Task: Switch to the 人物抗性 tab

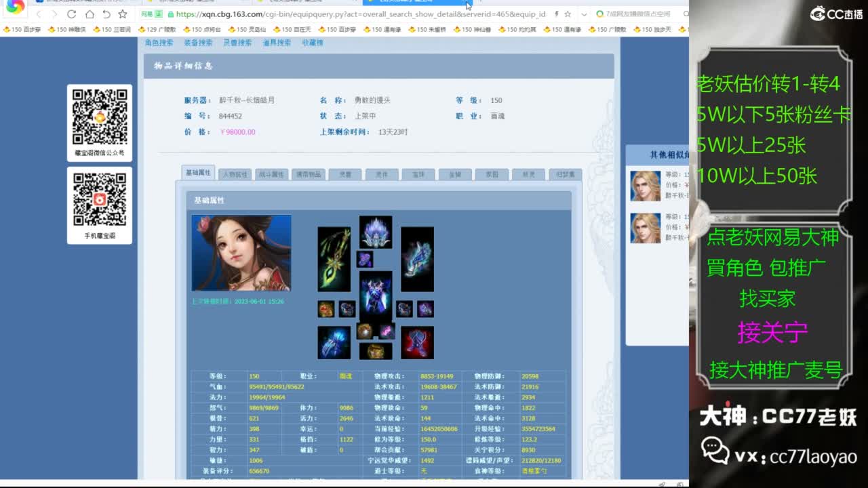Action: [x=235, y=174]
